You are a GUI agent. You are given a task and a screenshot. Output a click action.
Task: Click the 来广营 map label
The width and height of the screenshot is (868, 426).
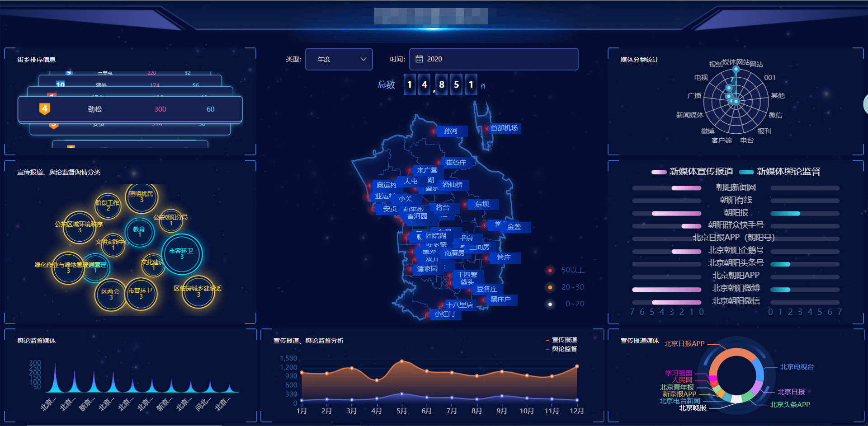(x=427, y=170)
